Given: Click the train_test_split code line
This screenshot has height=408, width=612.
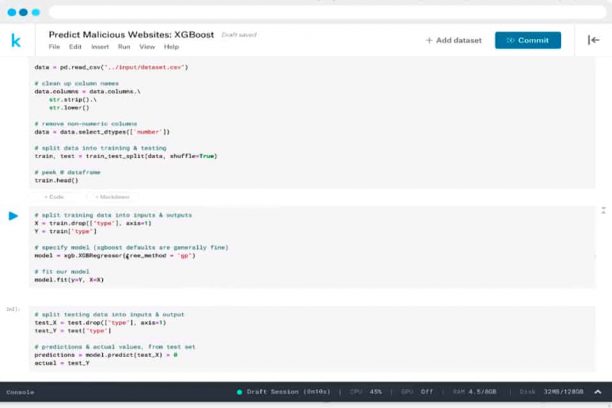Looking at the screenshot, I should tap(126, 156).
